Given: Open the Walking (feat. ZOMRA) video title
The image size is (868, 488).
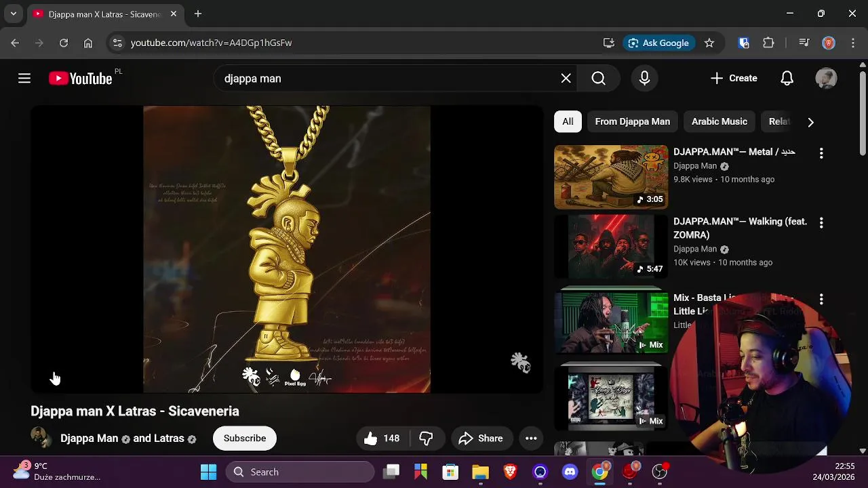Looking at the screenshot, I should 741,228.
